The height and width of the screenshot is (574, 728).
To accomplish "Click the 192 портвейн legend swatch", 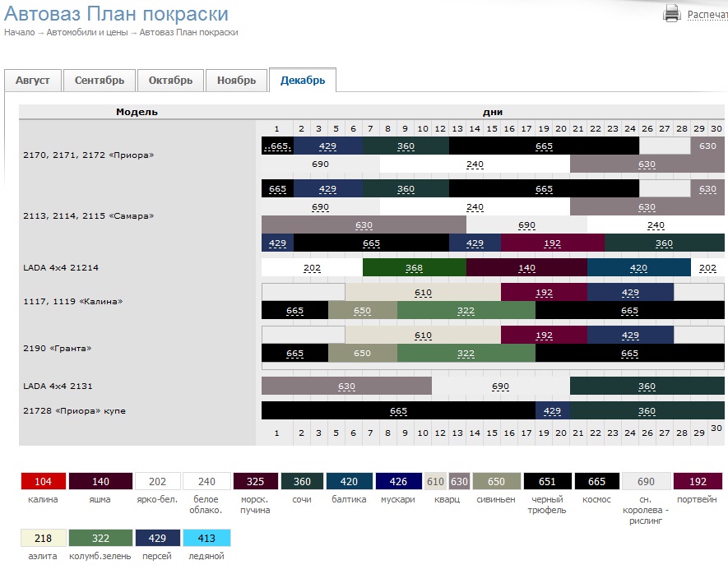I will [698, 481].
